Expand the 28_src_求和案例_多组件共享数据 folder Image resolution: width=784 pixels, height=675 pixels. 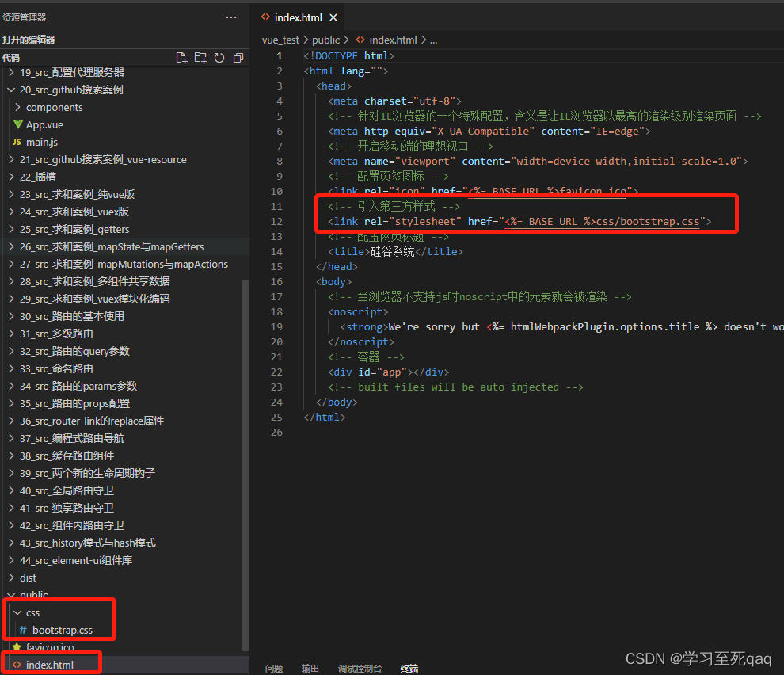pyautogui.click(x=94, y=281)
